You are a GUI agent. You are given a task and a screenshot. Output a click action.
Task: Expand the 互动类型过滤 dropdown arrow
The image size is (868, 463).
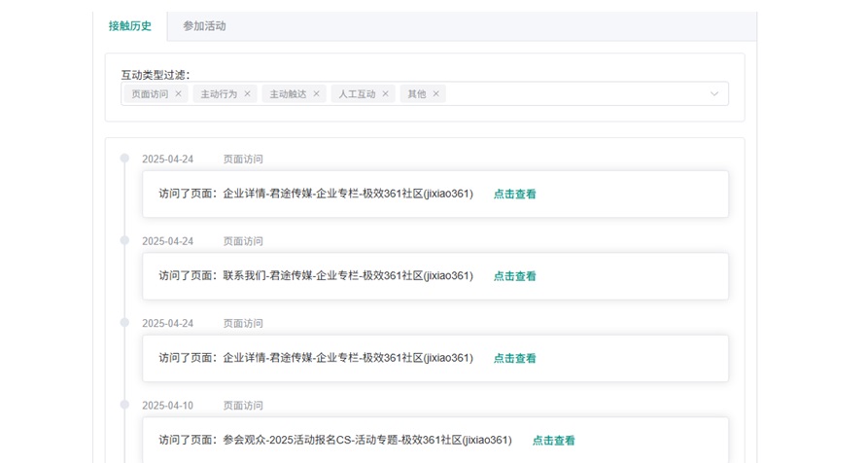coord(714,93)
